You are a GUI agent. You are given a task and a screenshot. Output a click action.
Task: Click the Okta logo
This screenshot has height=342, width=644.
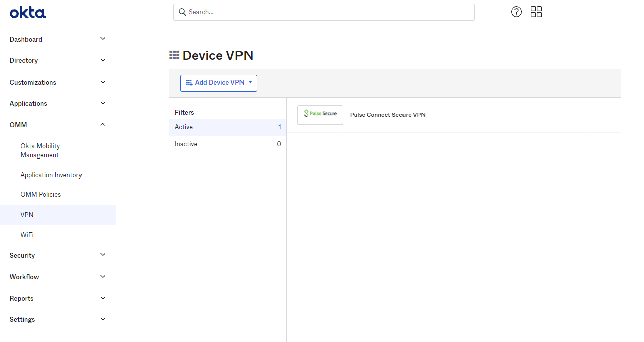point(28,12)
